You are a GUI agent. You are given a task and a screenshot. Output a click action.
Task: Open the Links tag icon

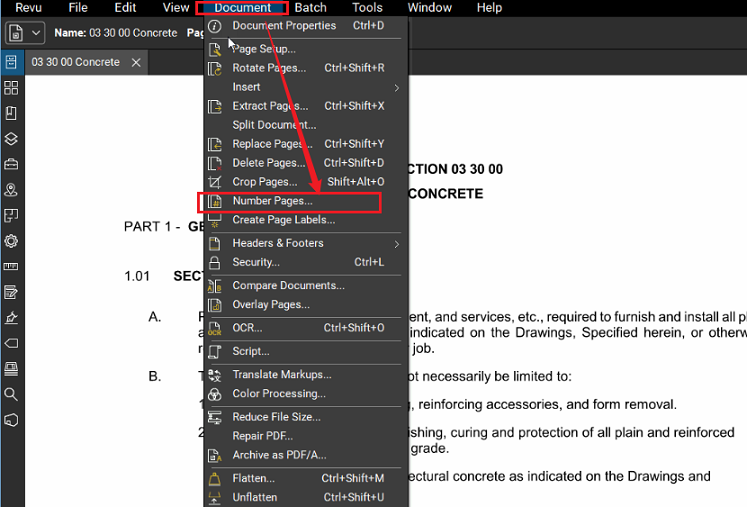click(11, 343)
